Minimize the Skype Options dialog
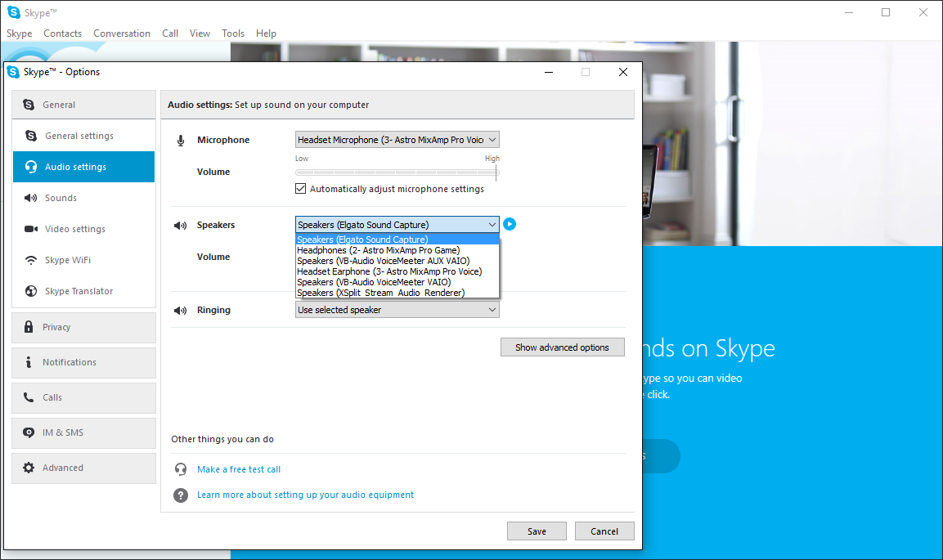This screenshot has width=943, height=560. 549,72
